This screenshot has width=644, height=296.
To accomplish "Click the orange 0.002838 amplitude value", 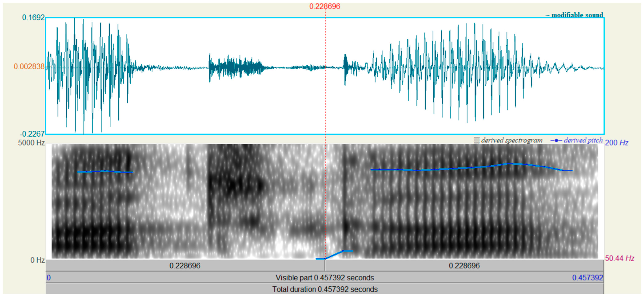I will click(29, 66).
